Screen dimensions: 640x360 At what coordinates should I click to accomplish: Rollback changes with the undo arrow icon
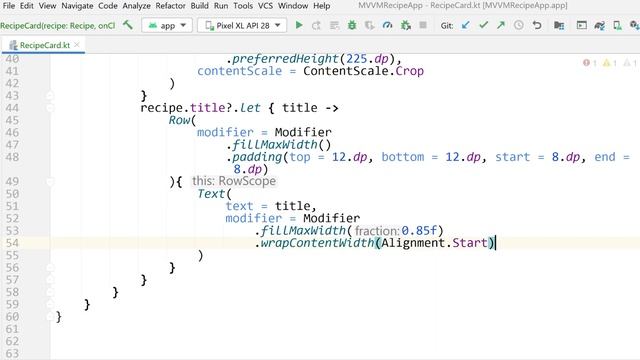point(537,25)
